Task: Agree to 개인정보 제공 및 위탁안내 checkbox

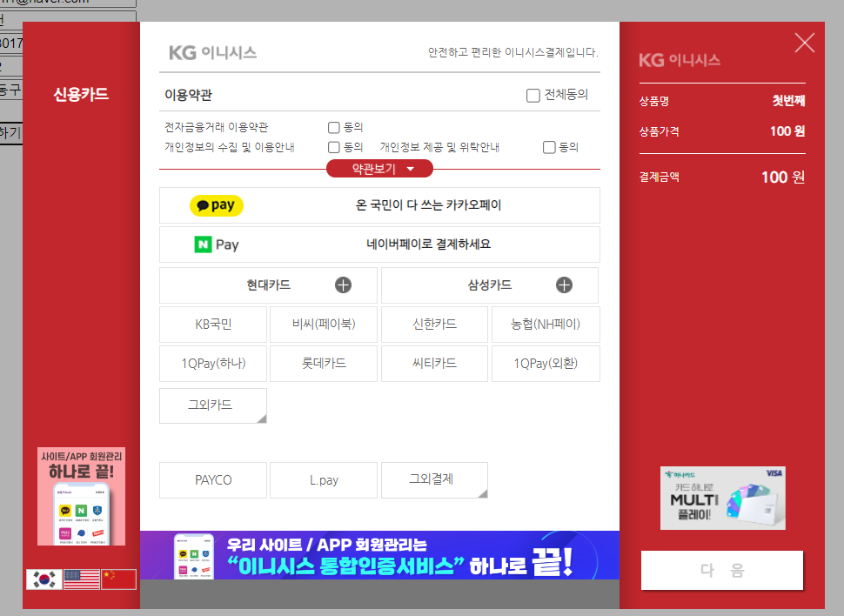Action: [549, 148]
